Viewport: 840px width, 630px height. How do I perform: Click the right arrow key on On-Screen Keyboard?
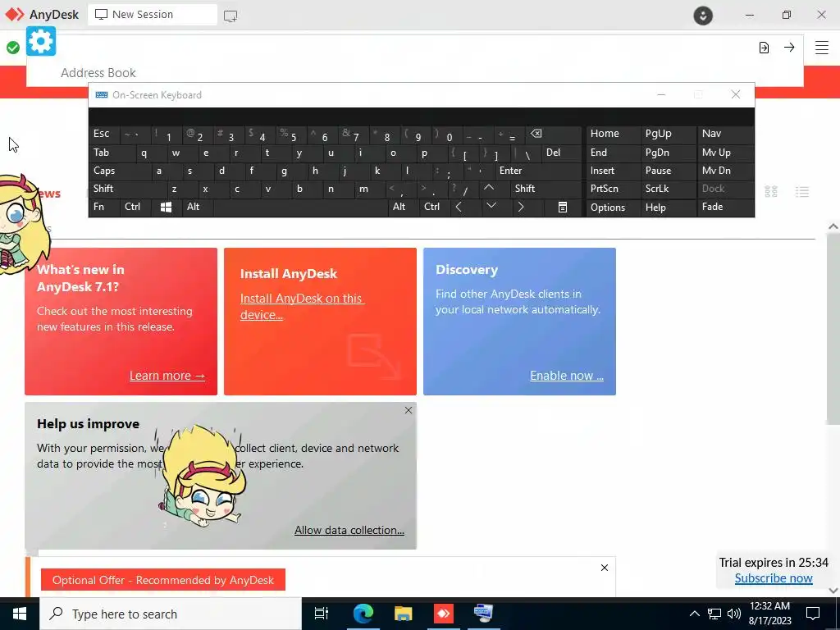tap(521, 207)
